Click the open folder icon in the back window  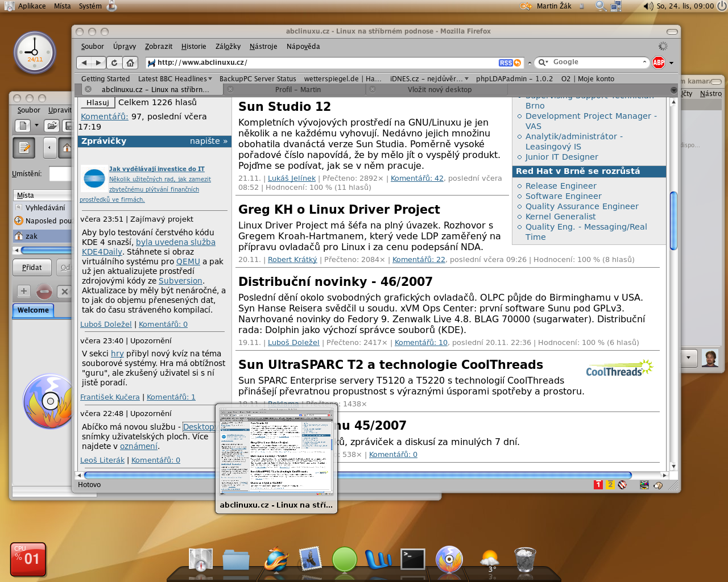tap(52, 126)
